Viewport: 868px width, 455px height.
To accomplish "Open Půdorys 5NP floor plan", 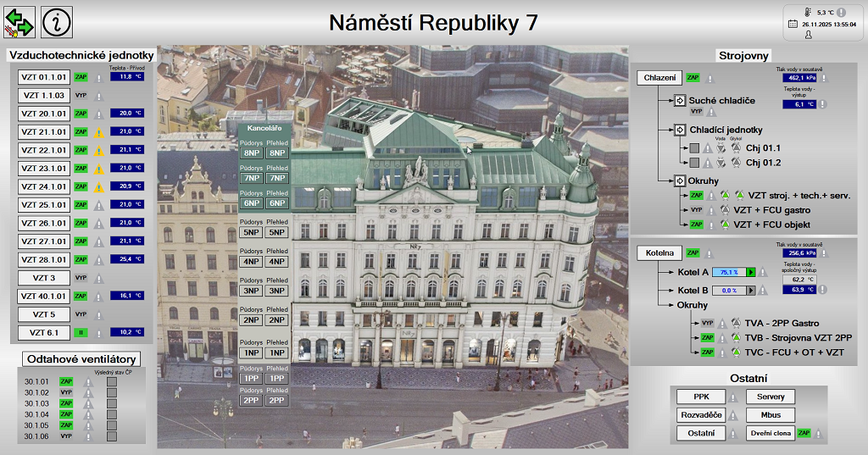I will pos(251,232).
